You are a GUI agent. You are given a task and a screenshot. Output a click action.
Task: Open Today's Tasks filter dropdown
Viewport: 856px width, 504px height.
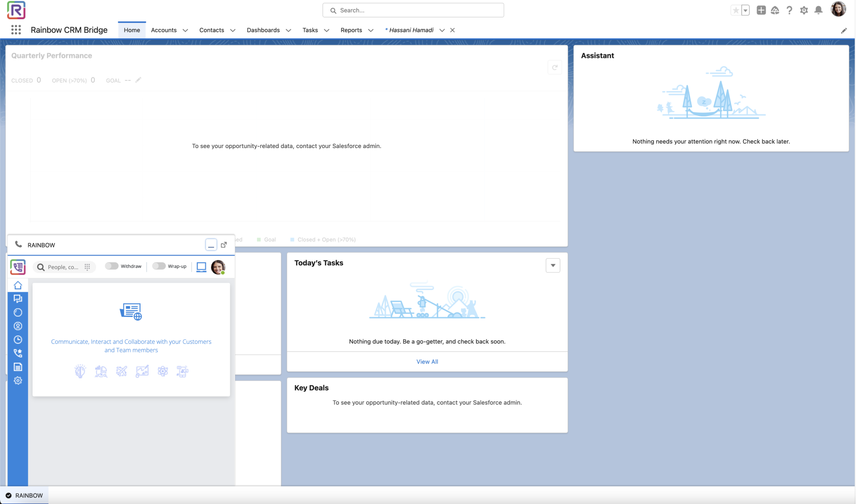click(553, 265)
